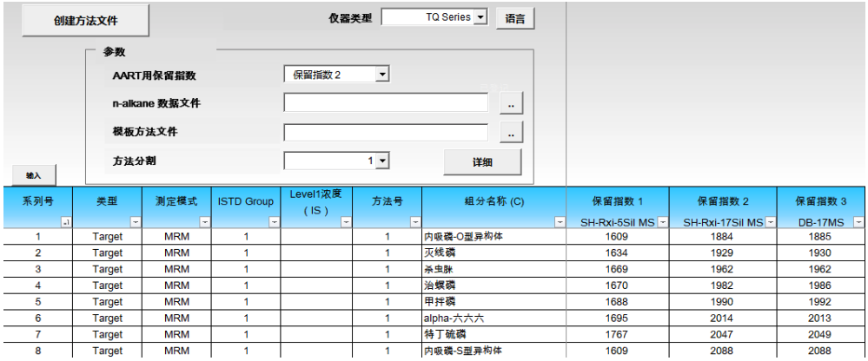Open the 仪器类型 TQ Series dropdown

pyautogui.click(x=480, y=17)
